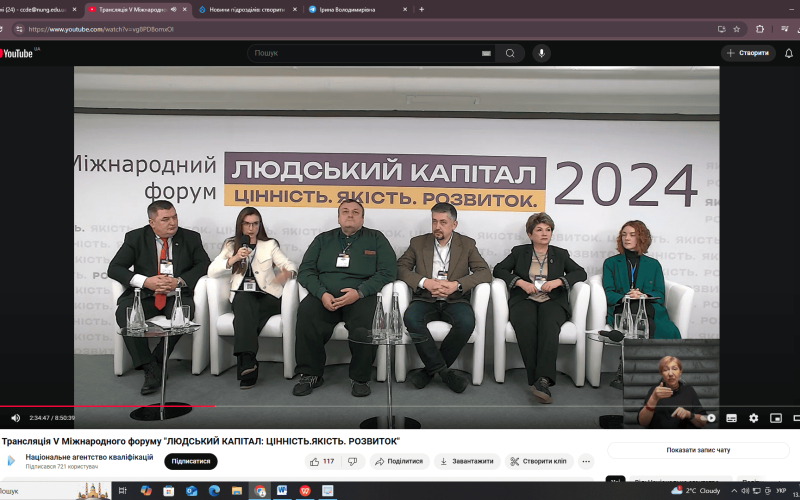800x500 pixels.
Task: Open the channel avatar icon
Action: pos(11,461)
